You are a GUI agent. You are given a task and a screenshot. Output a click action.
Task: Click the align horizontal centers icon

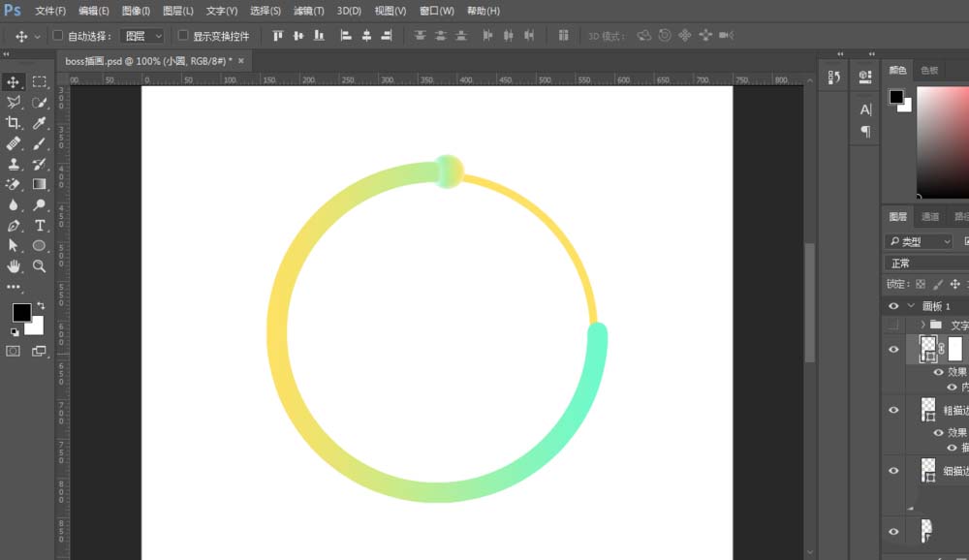[366, 35]
